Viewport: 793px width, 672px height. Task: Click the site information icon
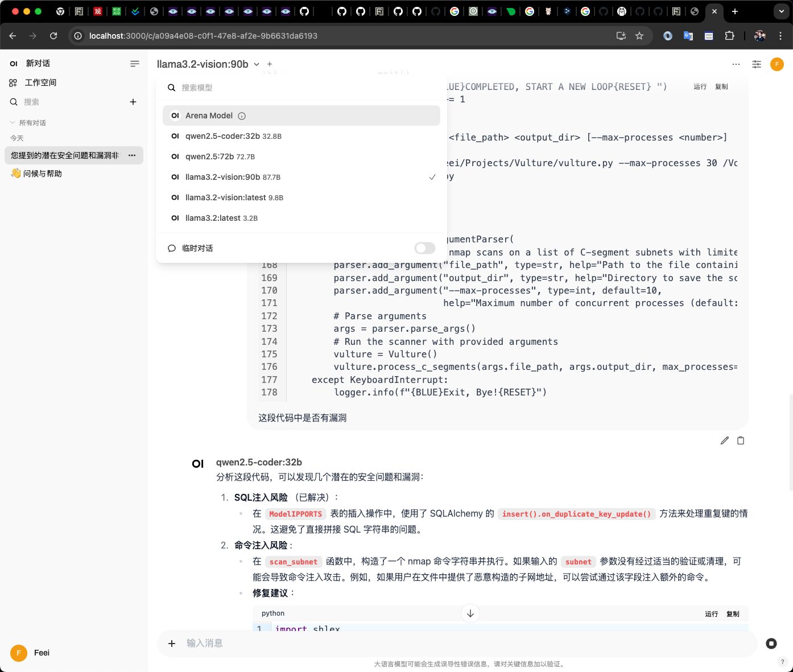click(78, 36)
